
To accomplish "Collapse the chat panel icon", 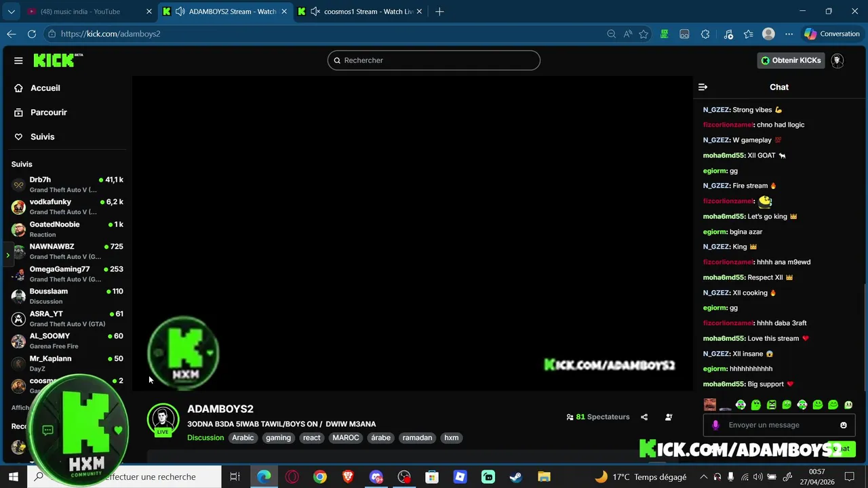I will (703, 87).
